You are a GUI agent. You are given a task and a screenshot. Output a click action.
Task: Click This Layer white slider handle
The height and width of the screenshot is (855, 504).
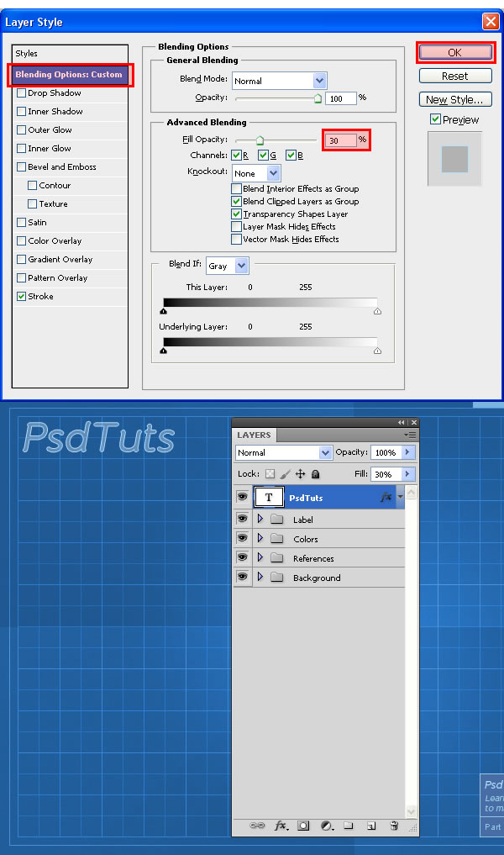point(378,311)
